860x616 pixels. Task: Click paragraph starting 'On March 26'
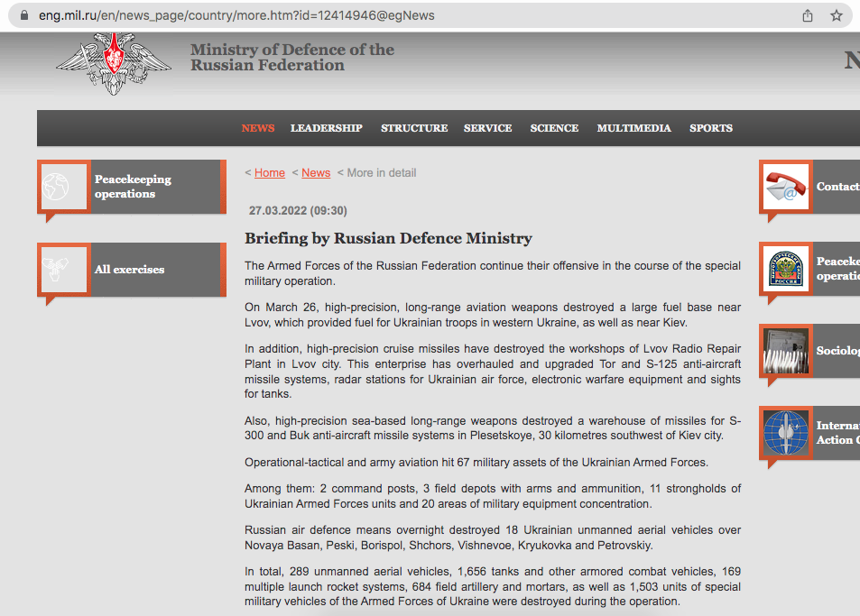[x=493, y=315]
